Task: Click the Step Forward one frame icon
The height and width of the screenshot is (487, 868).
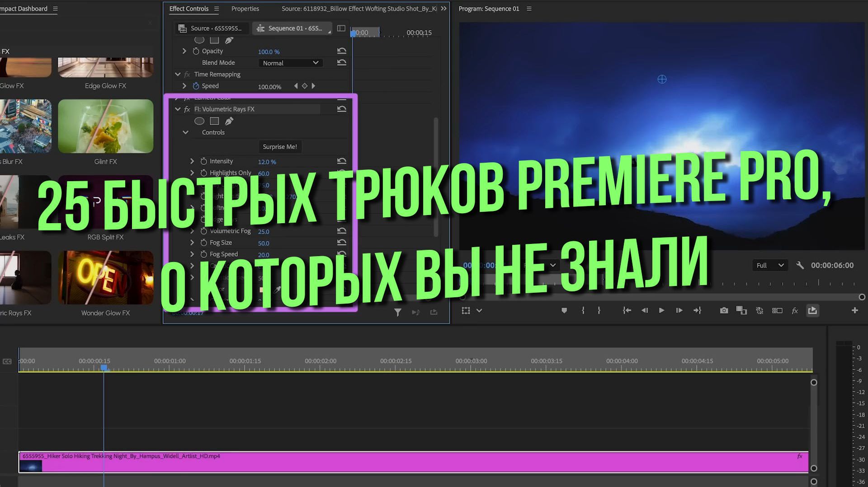Action: (x=679, y=310)
